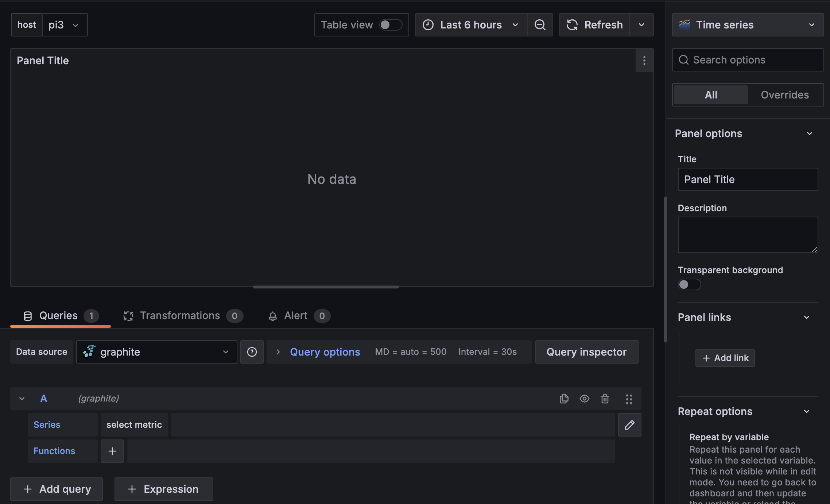Turn on Transparent background toggle
This screenshot has height=504, width=830.
pyautogui.click(x=689, y=284)
